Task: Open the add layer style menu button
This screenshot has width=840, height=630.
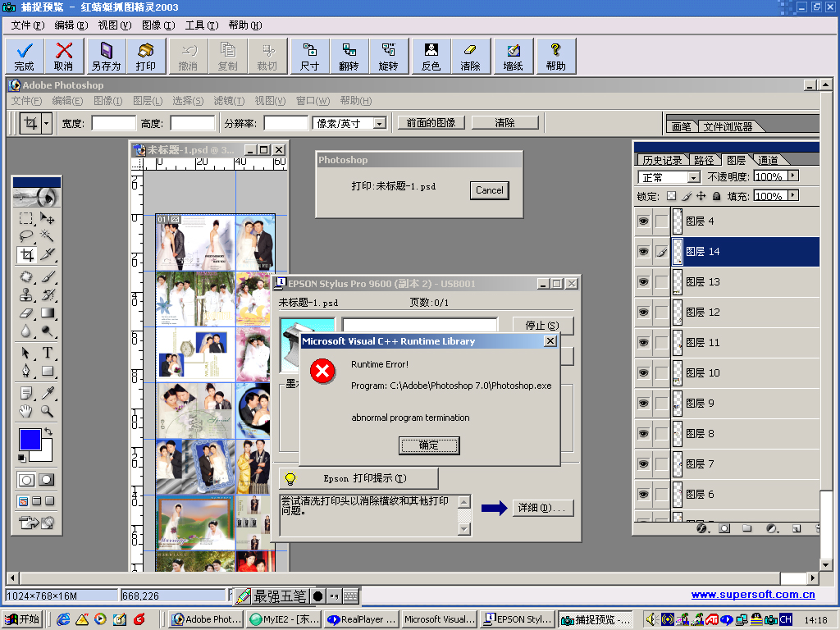Action: click(702, 529)
